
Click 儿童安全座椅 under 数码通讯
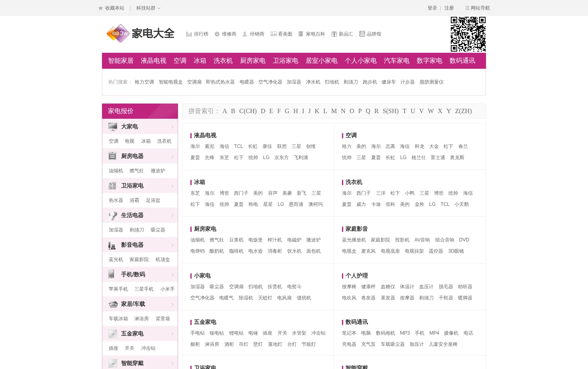click(443, 344)
